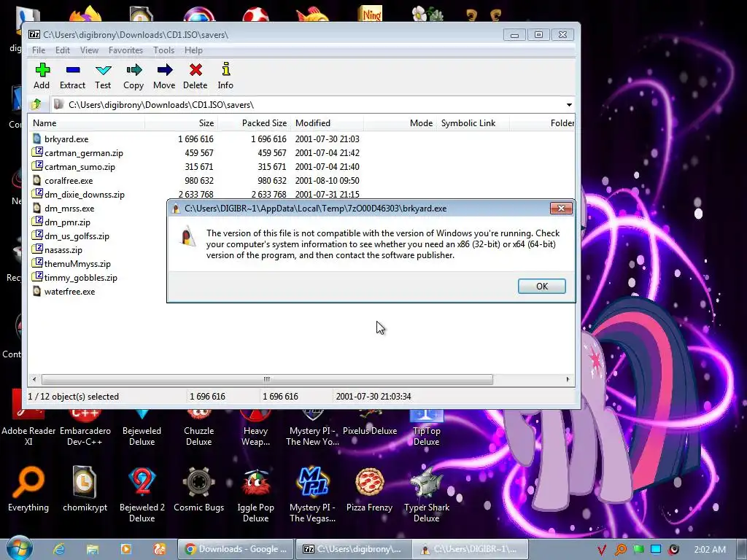This screenshot has height=560, width=747.
Task: Click the red Delete toolbar icon
Action: click(196, 76)
